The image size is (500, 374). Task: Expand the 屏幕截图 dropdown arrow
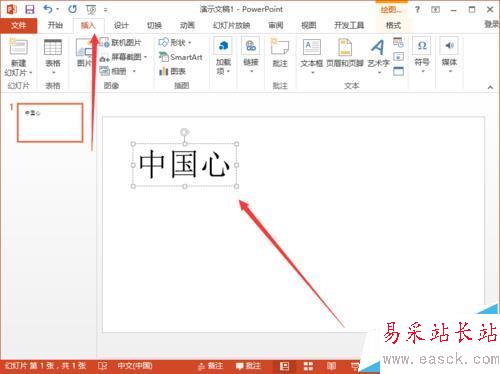(145, 57)
